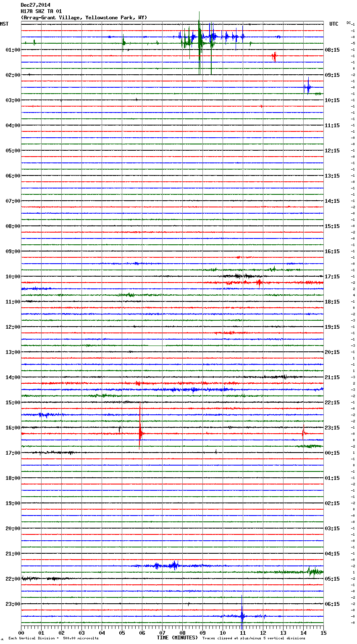Select the 23:00 MST hour label

coord(13,604)
